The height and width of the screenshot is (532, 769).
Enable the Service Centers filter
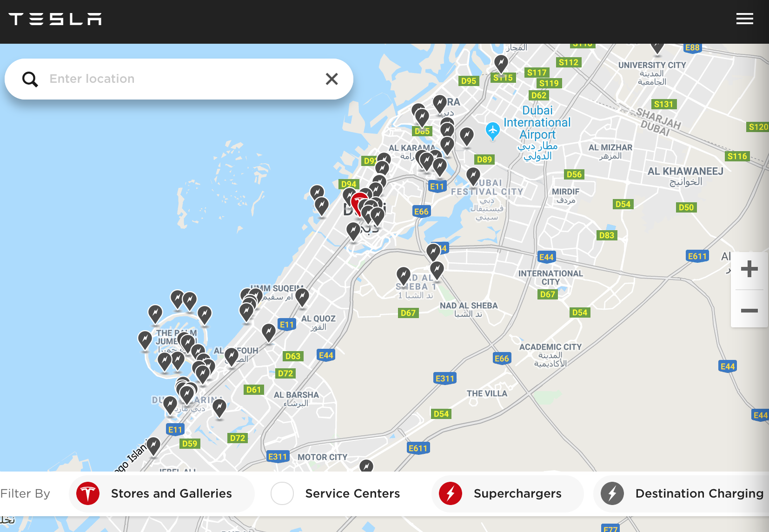click(336, 493)
